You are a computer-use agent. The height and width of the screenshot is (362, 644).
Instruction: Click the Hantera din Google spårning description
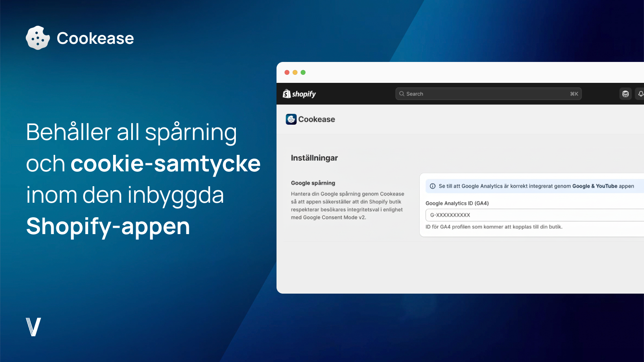[347, 206]
